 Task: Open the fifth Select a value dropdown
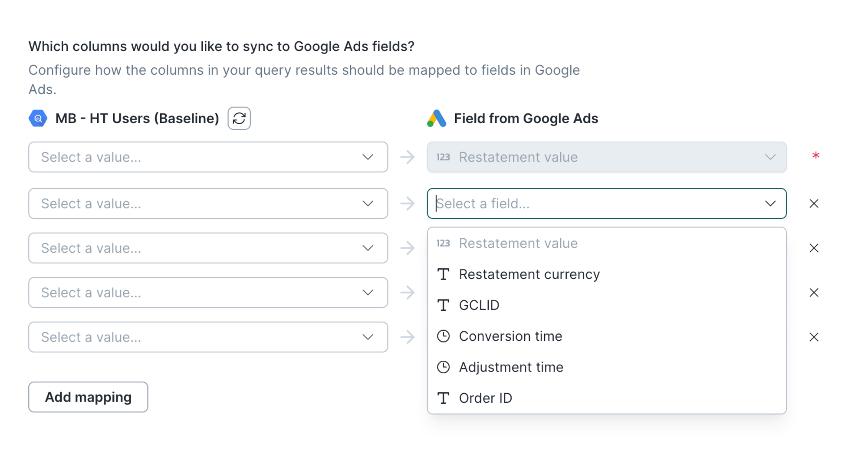(208, 337)
